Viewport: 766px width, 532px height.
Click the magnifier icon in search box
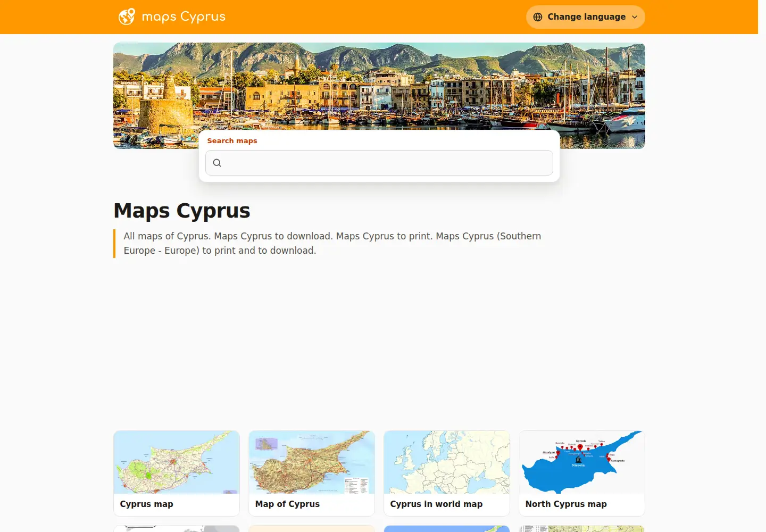coord(217,163)
